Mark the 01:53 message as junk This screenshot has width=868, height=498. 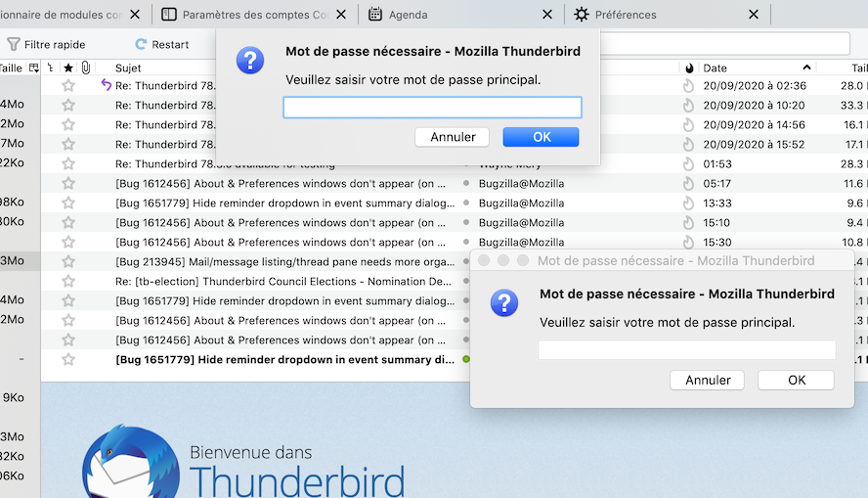point(688,164)
